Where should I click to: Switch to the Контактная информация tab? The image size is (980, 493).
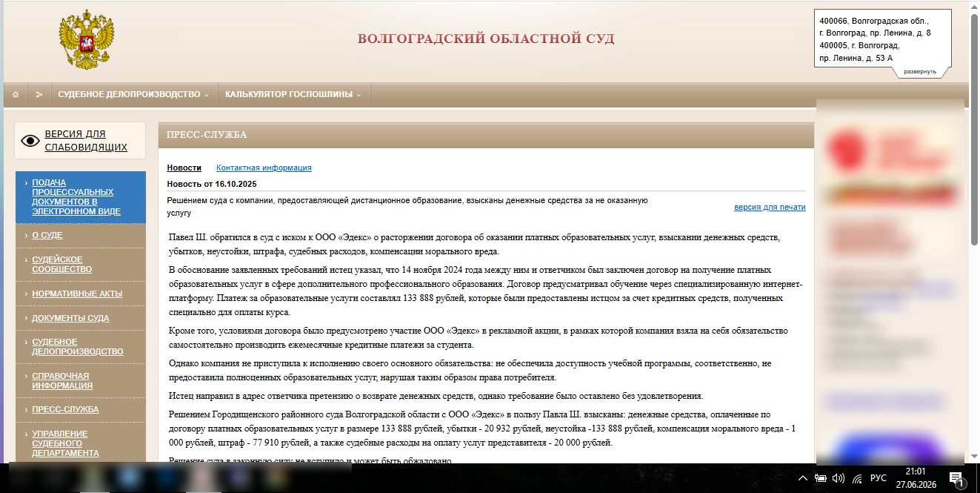tap(264, 168)
